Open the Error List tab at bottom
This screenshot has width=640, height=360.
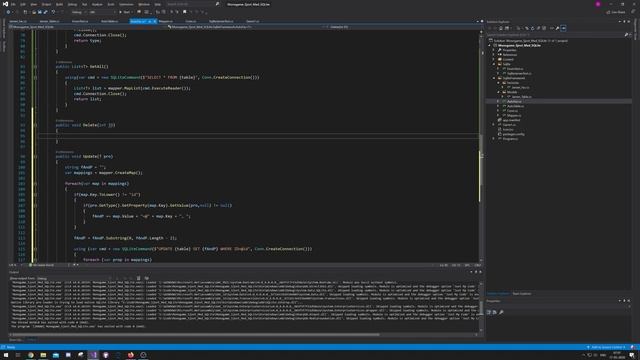click(16, 340)
